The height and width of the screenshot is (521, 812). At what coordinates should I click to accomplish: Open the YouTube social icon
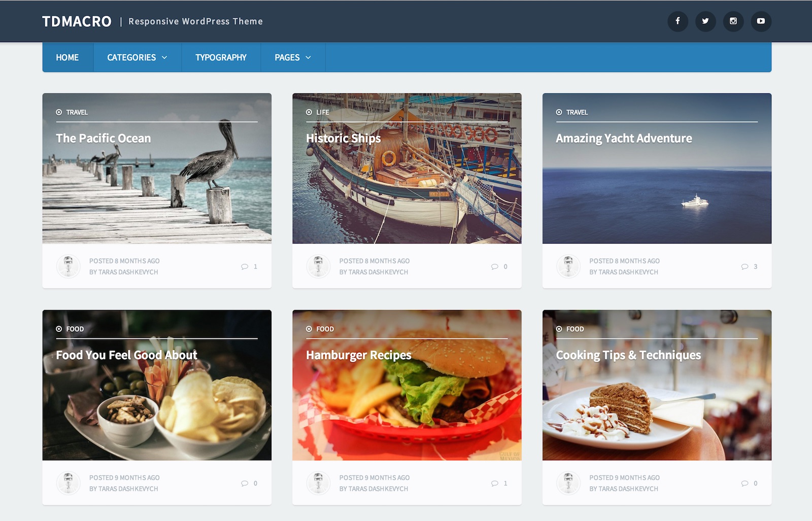[x=761, y=21]
